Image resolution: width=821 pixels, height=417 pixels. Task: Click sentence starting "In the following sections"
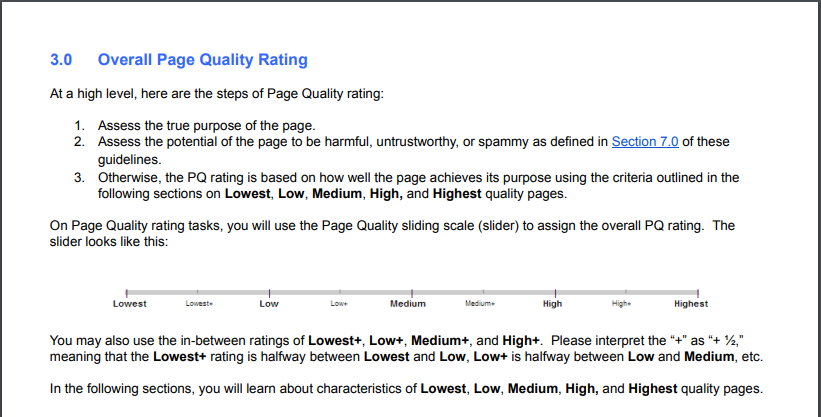click(x=405, y=389)
